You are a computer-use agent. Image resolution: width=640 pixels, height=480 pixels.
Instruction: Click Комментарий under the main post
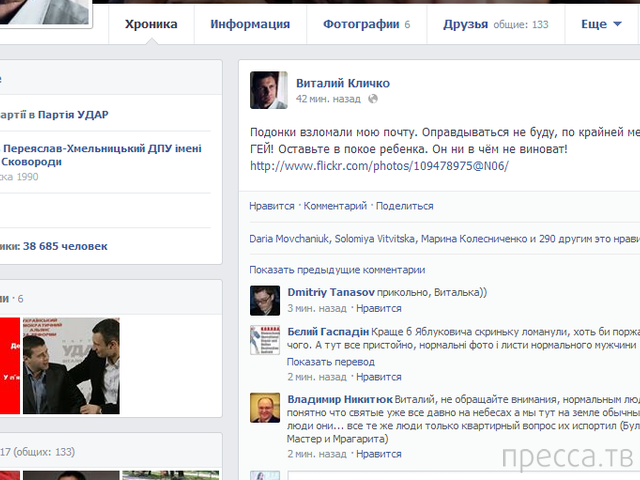pyautogui.click(x=335, y=206)
